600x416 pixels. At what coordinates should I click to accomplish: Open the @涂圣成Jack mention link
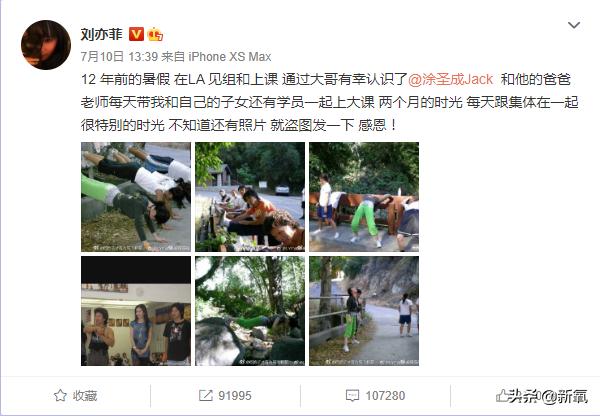[451, 79]
